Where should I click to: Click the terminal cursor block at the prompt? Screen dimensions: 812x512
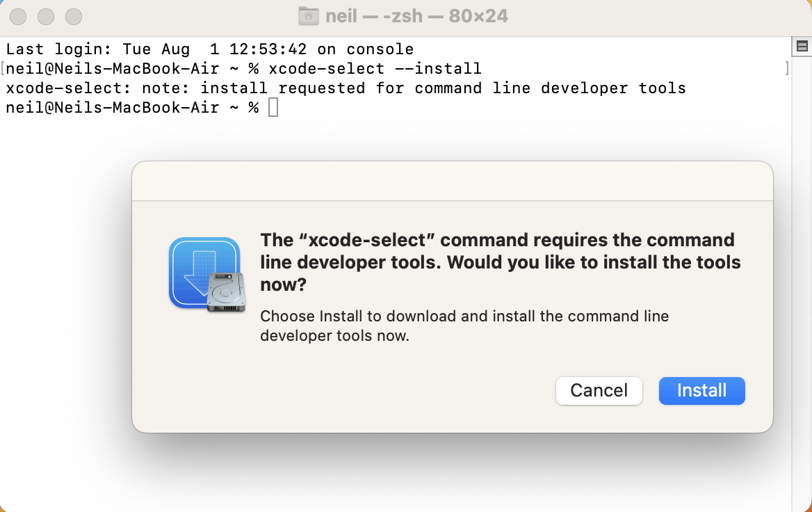273,108
